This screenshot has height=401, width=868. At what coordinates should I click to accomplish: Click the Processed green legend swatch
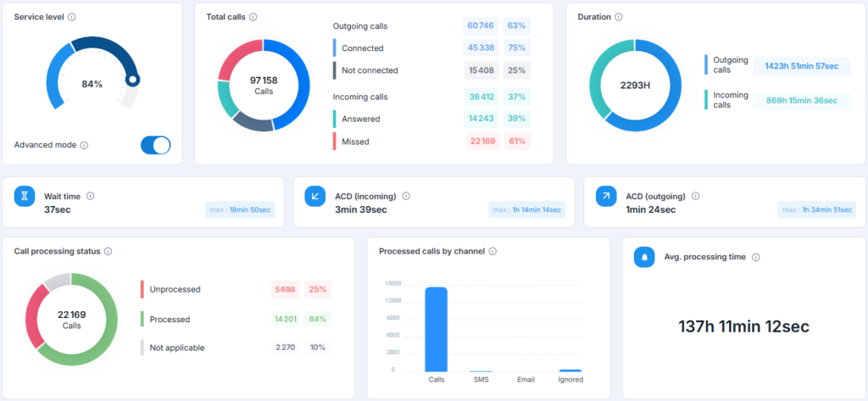142,320
